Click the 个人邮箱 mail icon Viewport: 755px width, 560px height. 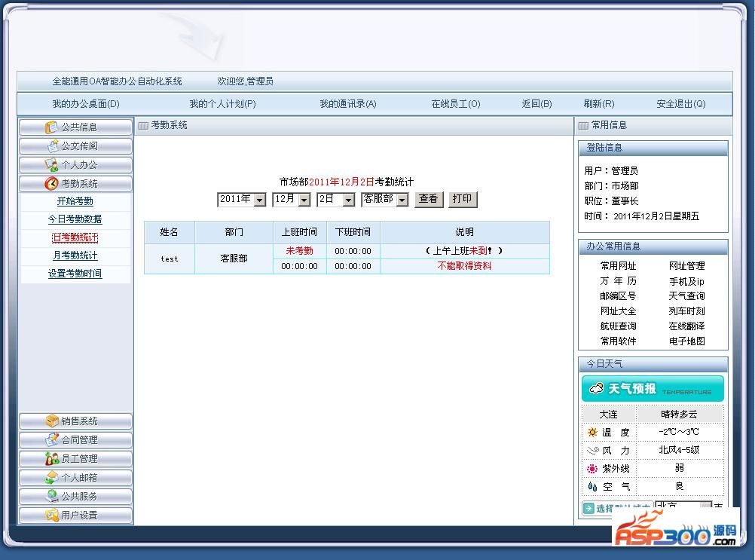pos(51,478)
